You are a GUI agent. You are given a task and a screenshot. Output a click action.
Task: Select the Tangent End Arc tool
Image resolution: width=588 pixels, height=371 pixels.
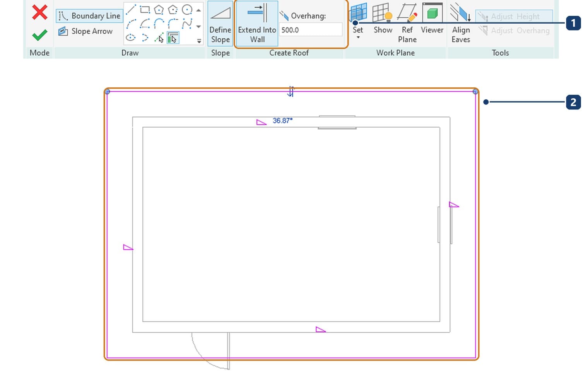[159, 24]
